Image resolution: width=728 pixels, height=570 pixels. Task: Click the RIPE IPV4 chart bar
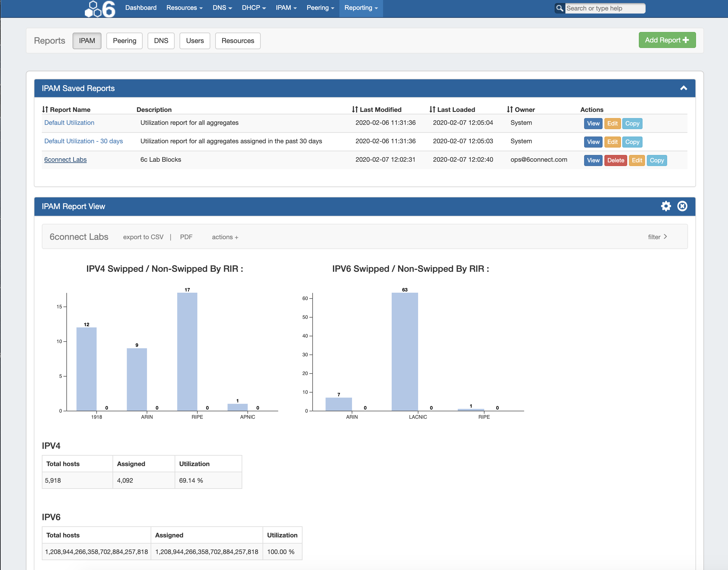pyautogui.click(x=187, y=351)
